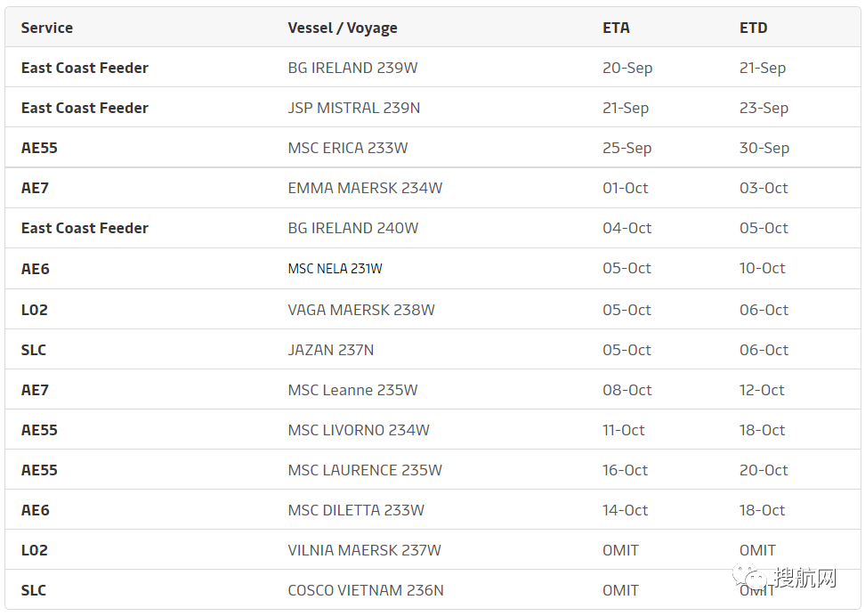Image resolution: width=865 pixels, height=616 pixels.
Task: Select EMMA MAERSK 234W vessel
Action: (x=365, y=188)
